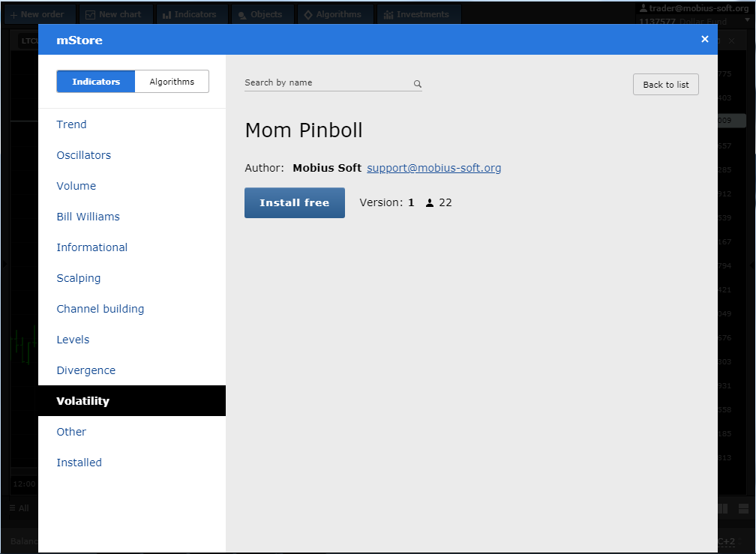Close the mStore dialog with the X
Viewport: 756px width, 554px height.
point(704,39)
